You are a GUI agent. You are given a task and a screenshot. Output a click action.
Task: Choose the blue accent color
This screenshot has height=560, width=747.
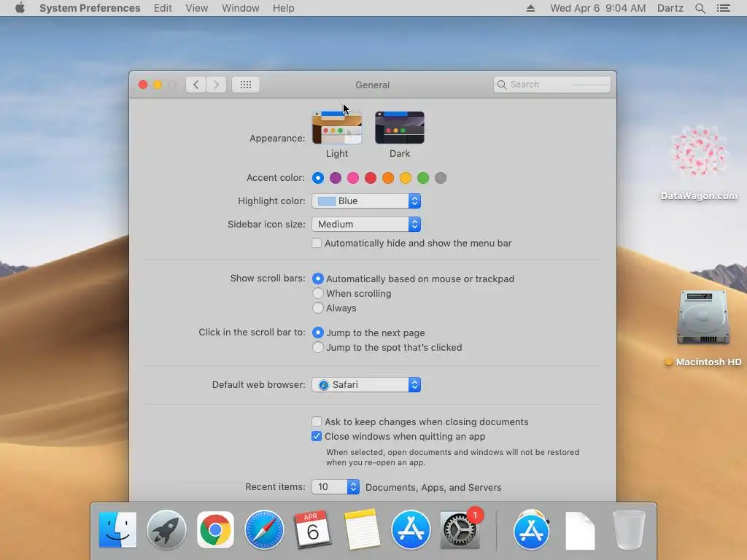318,178
